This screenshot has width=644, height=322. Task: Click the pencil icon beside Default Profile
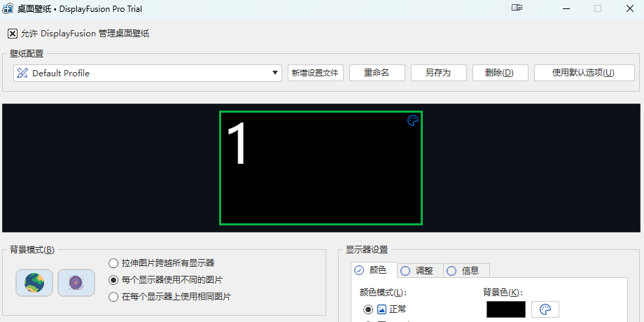coord(22,73)
